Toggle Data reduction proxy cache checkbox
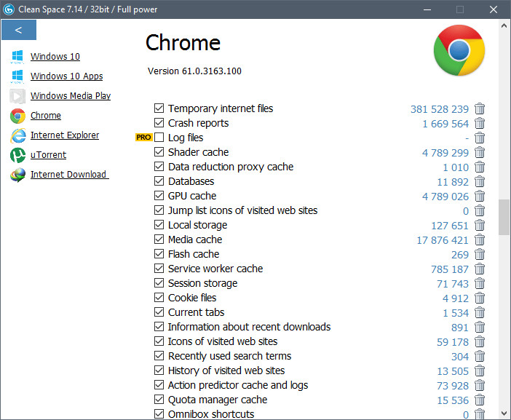This screenshot has height=420, width=511. pyautogui.click(x=159, y=166)
